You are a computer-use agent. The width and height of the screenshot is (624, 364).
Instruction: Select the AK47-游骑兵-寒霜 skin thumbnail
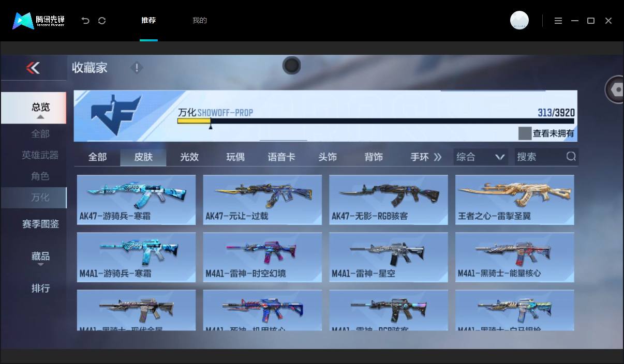tap(137, 200)
